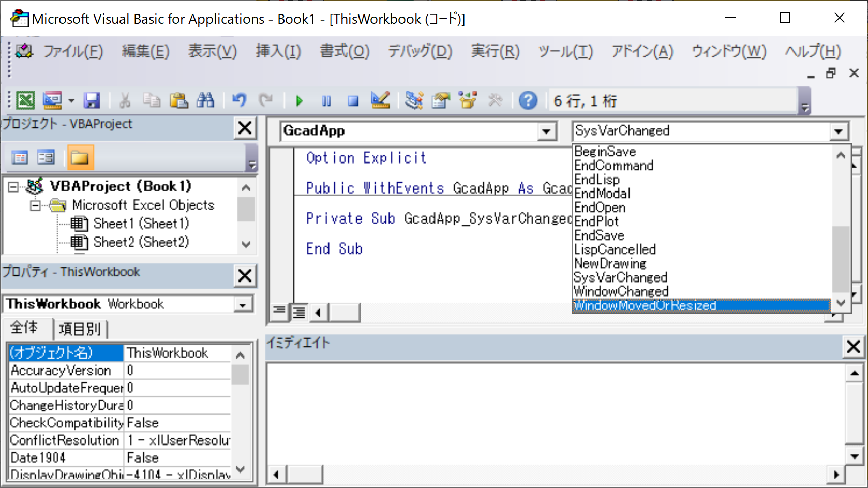Open the ヘルプ(H) menu
The height and width of the screenshot is (488, 868).
[x=813, y=51]
